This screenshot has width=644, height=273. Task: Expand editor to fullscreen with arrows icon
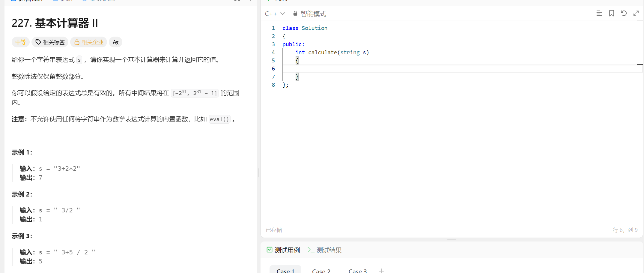pos(636,13)
